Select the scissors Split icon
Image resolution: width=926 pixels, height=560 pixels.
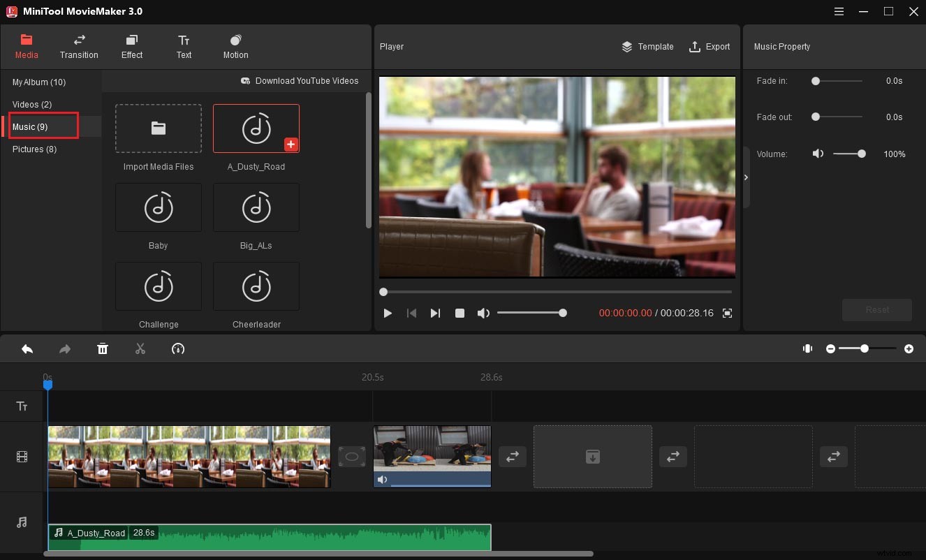pyautogui.click(x=140, y=348)
